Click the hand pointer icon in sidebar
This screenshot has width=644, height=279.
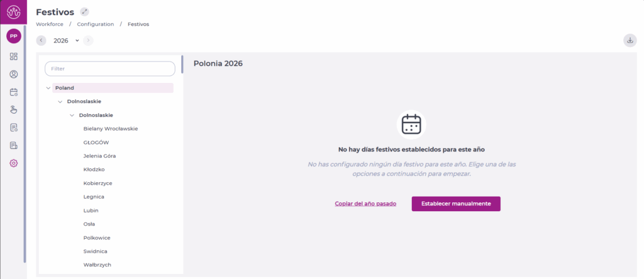point(14,110)
